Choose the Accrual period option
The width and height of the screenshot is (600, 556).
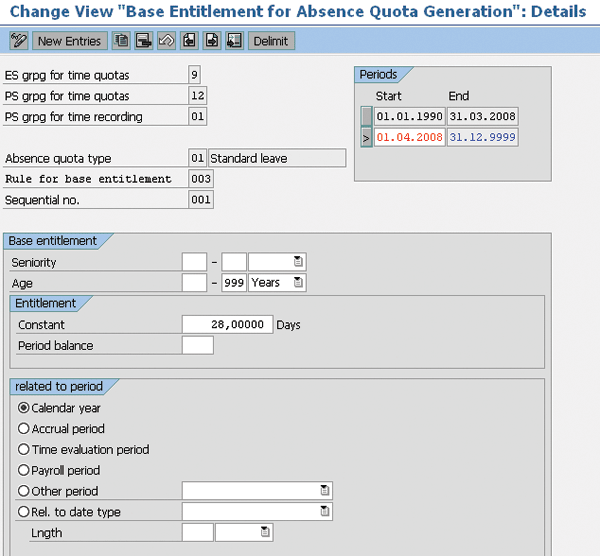pyautogui.click(x=24, y=429)
